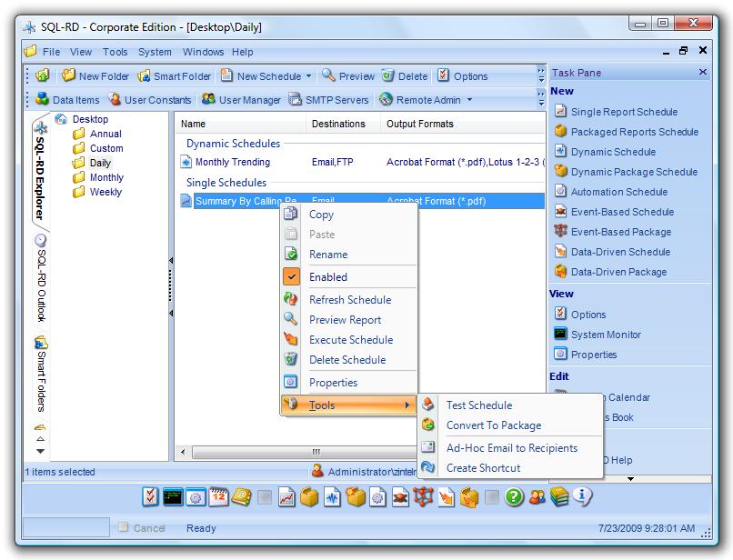Switch to SQL-RD Outlook sidebar tab

point(41,278)
